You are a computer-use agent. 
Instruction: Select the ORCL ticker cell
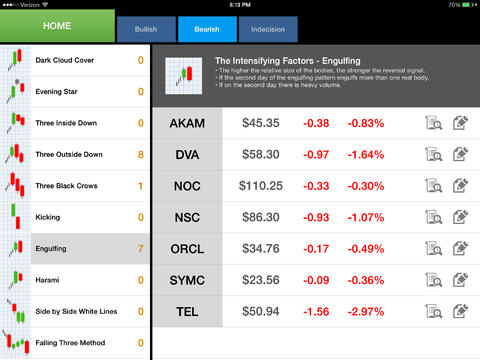(187, 249)
